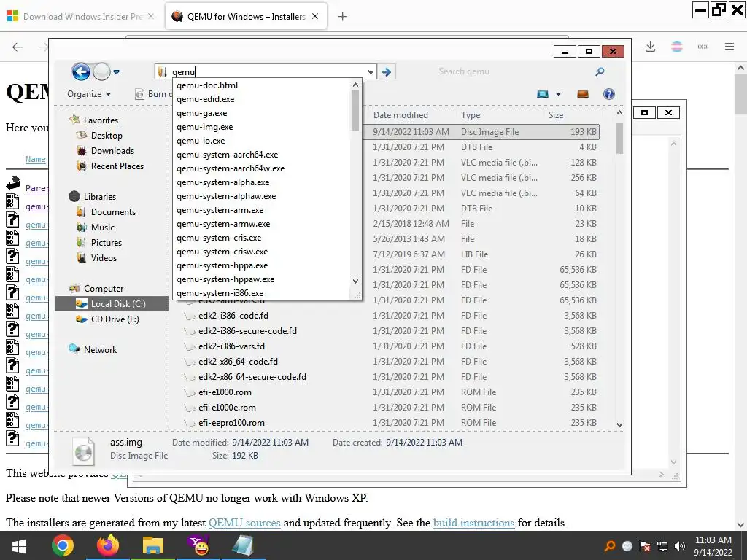Close the Windows Insider Preview tab
The width and height of the screenshot is (747, 560).
pos(151,16)
